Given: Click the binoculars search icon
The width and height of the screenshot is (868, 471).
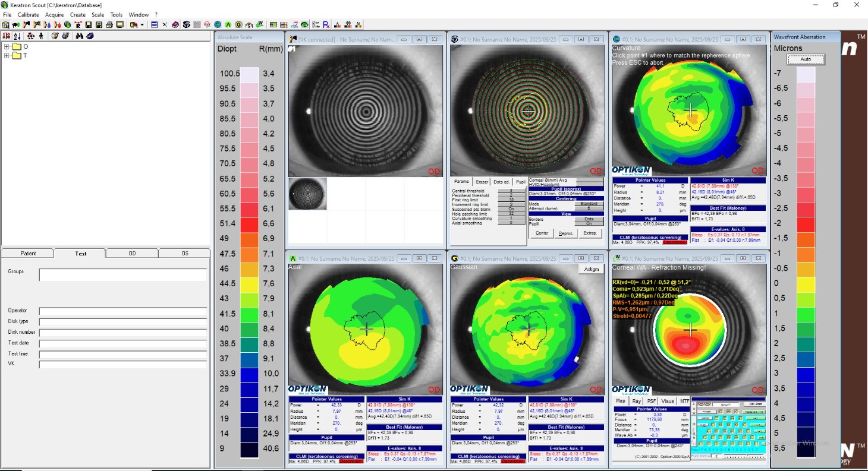Looking at the screenshot, I should click(x=80, y=36).
